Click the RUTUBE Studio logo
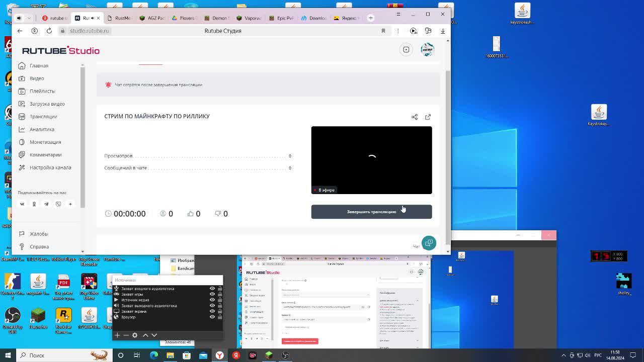This screenshot has width=644, height=362. tap(61, 50)
